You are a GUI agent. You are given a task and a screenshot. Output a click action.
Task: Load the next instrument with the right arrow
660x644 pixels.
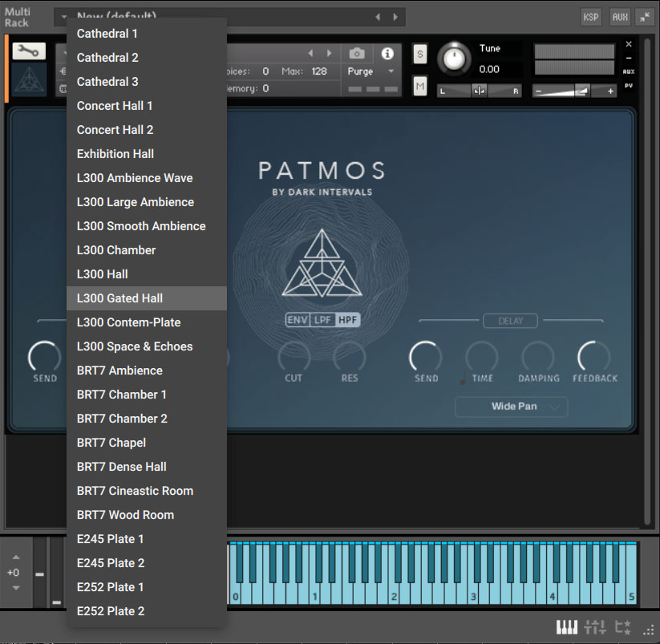[329, 53]
